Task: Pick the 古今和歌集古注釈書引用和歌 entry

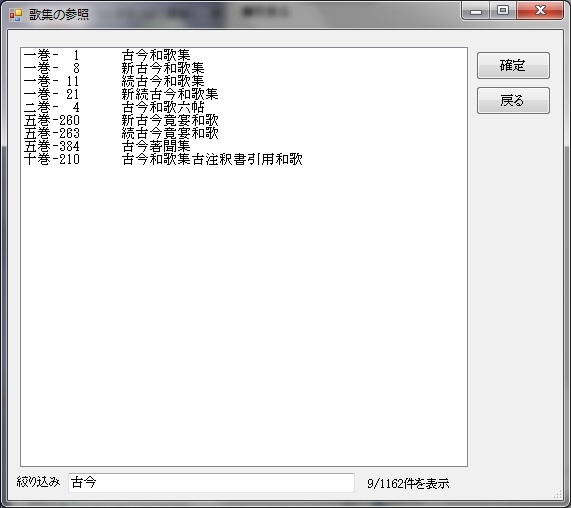Action: pos(244,159)
